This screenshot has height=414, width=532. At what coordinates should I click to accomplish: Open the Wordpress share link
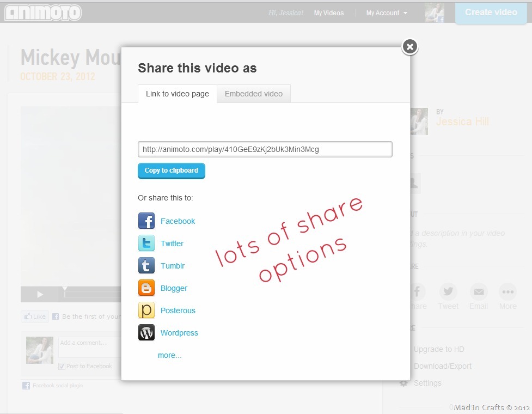point(180,333)
